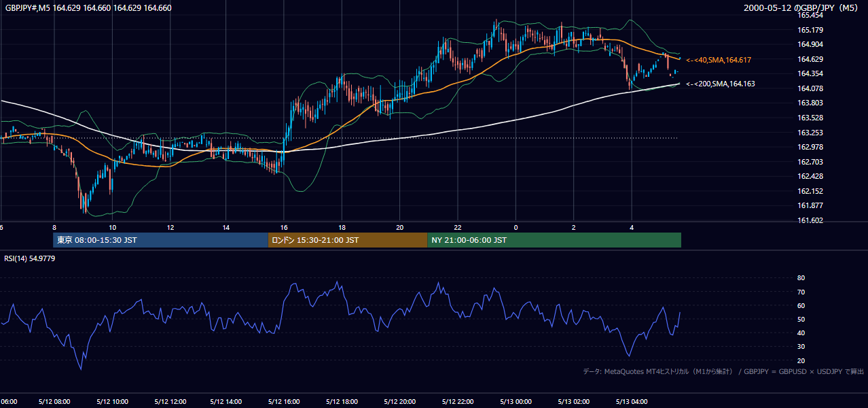Click hour tick 8 below price chart
Image resolution: width=868 pixels, height=408 pixels.
coord(54,227)
